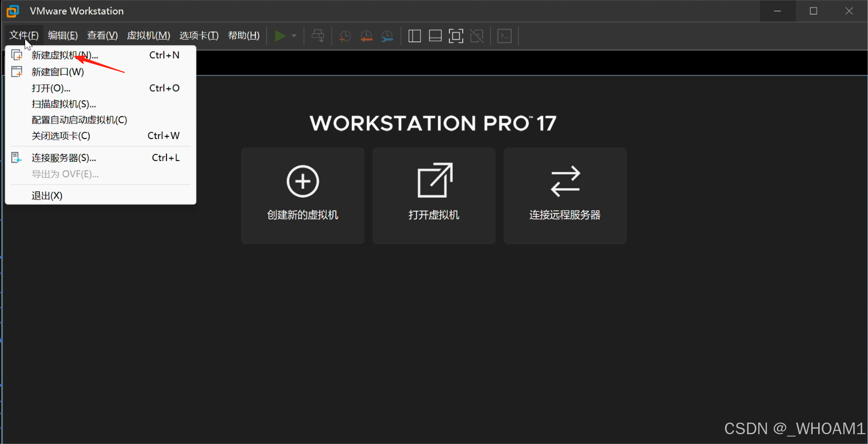Open the power options dropdown arrow
This screenshot has width=868, height=444.
pos(294,36)
